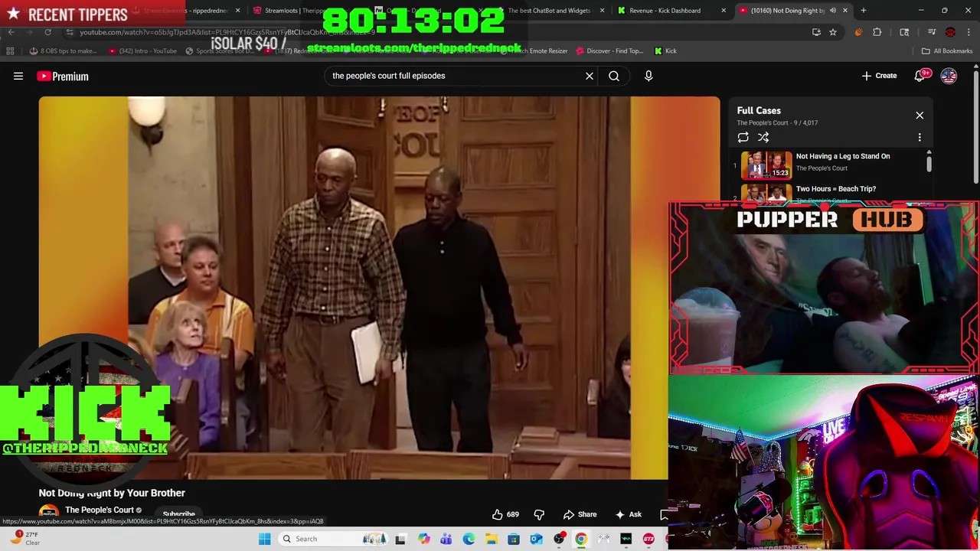
Task: Ask about this video
Action: [628, 514]
